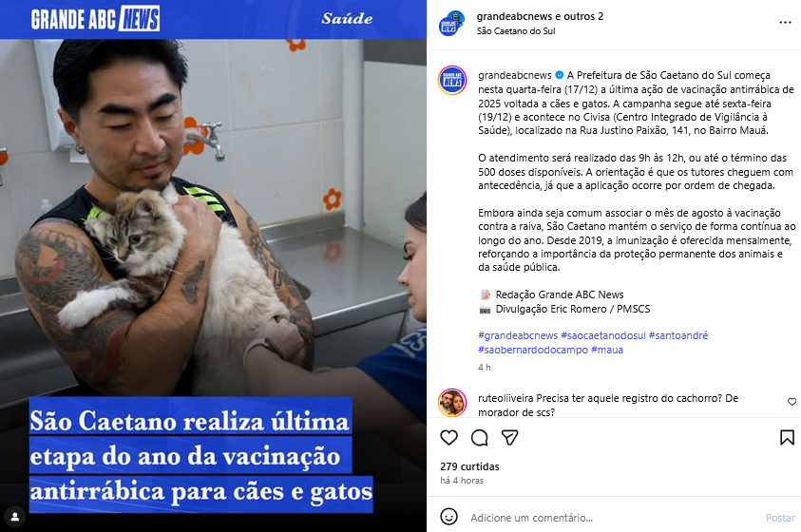Click the Postar button
Image resolution: width=801 pixels, height=532 pixels.
click(780, 518)
